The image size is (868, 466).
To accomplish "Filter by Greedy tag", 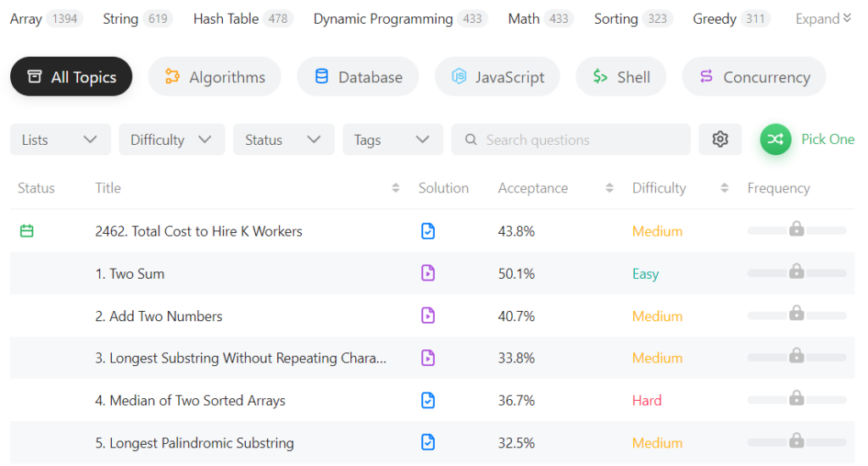I will click(x=732, y=19).
